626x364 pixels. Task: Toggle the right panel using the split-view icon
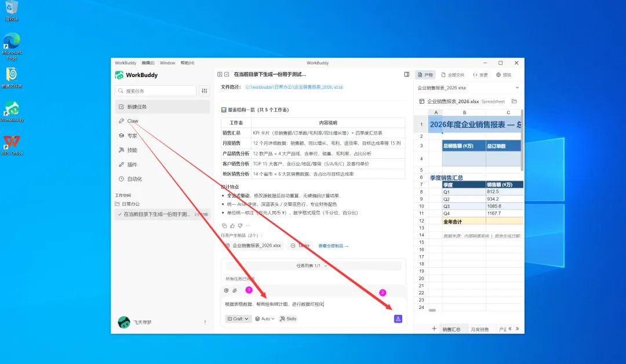click(406, 74)
